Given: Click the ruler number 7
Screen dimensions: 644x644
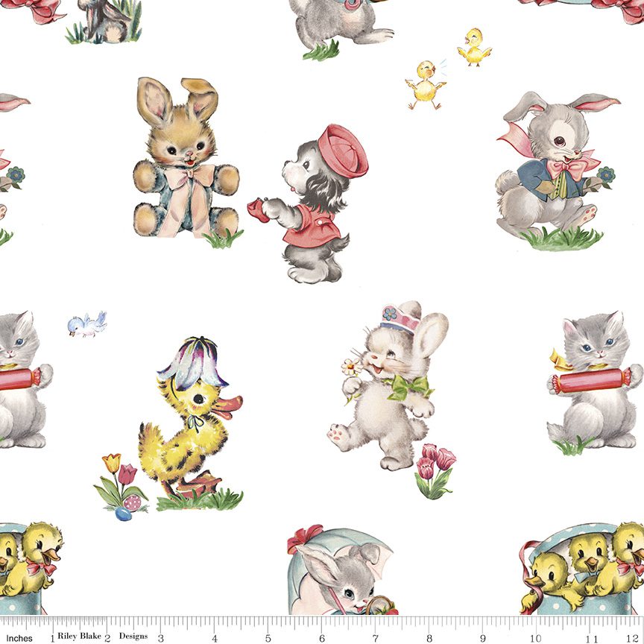Looking at the screenshot, I should tap(375, 638).
